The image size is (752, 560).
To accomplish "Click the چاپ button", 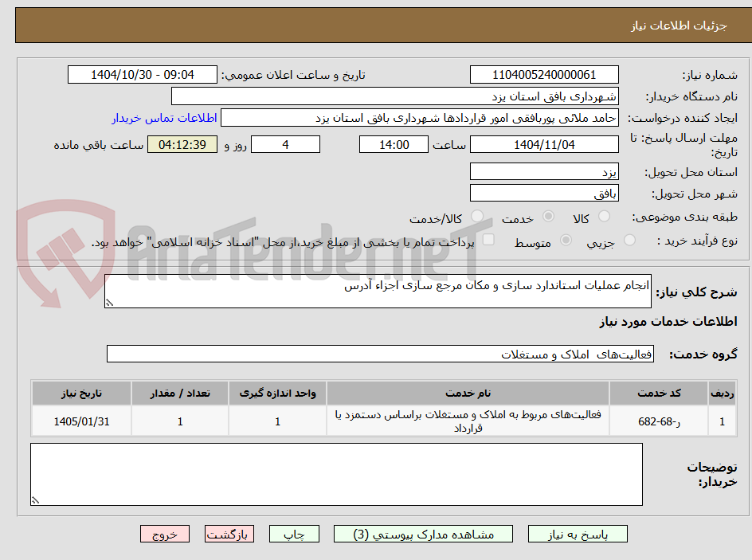I will pos(294,534).
